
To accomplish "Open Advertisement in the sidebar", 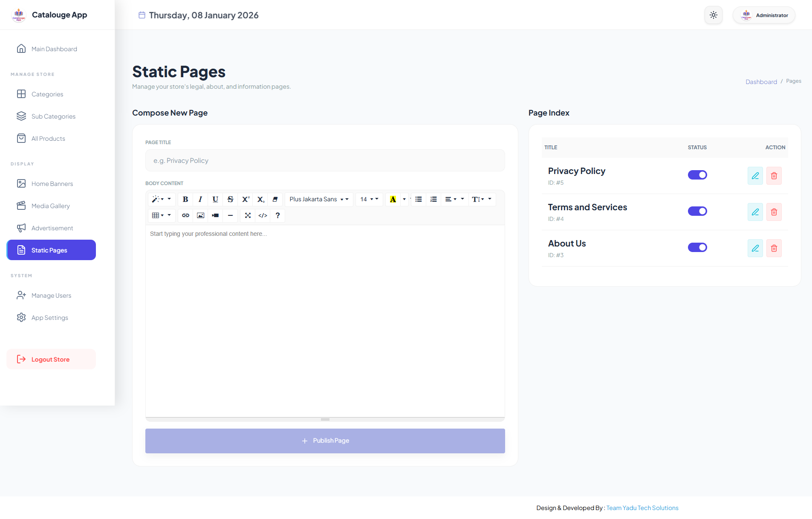I will coord(51,228).
